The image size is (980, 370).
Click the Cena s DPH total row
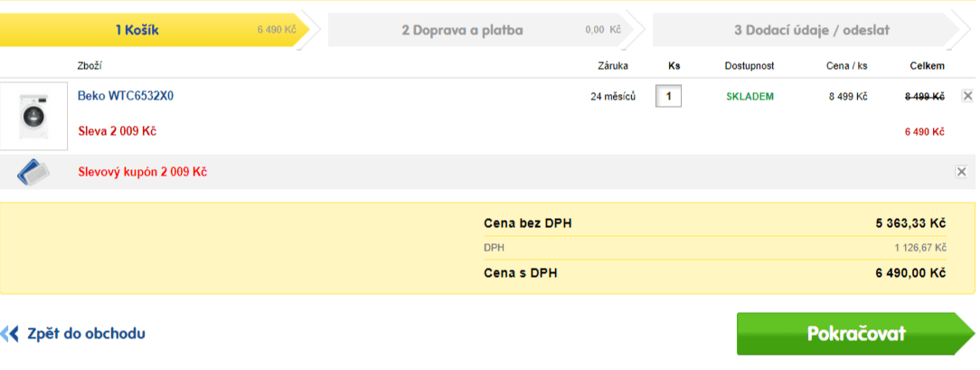714,273
